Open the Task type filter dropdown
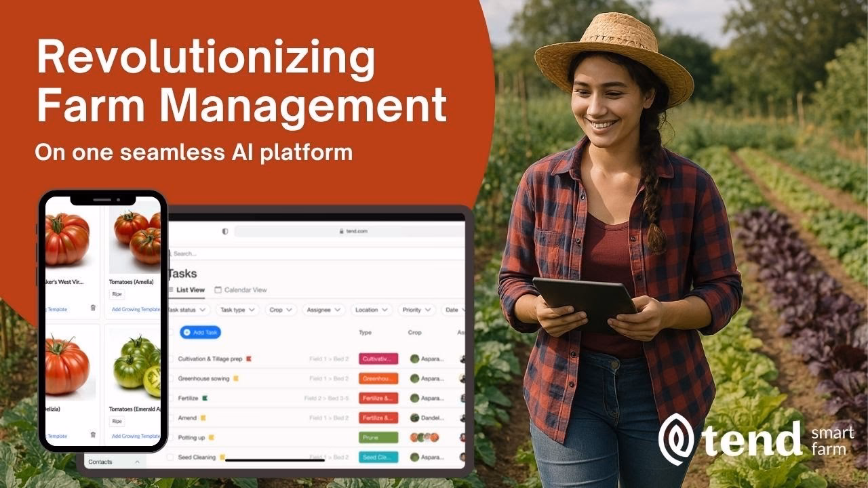 tap(237, 310)
